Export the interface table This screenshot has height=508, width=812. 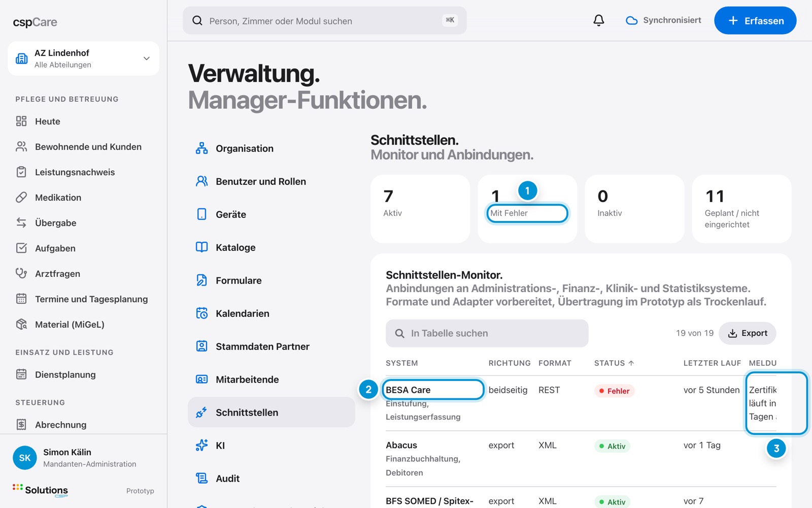click(x=748, y=333)
